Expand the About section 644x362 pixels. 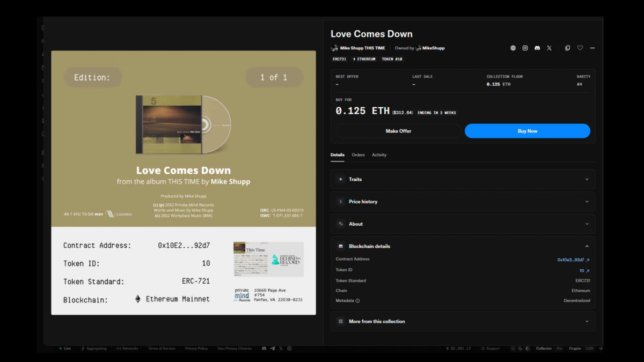[463, 224]
